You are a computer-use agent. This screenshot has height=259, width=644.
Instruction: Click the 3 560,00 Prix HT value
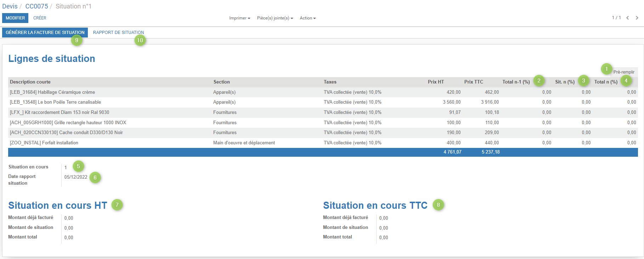pos(452,102)
